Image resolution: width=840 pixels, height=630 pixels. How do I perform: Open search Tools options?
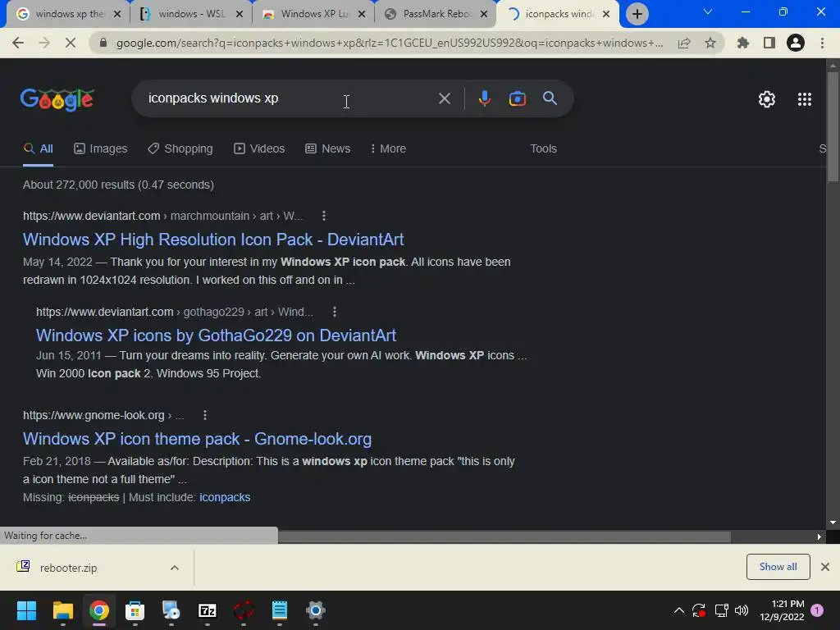pos(543,149)
